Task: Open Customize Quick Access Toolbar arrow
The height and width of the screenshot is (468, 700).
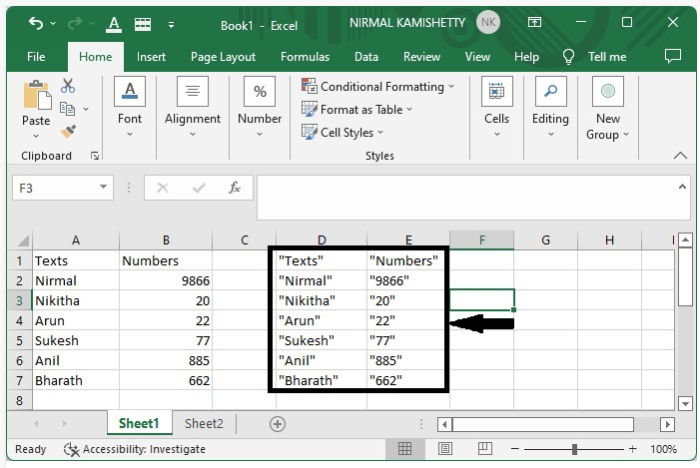Action: [171, 25]
